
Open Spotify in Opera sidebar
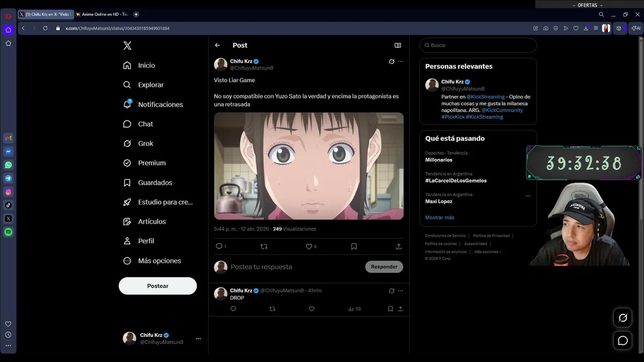coord(9,232)
